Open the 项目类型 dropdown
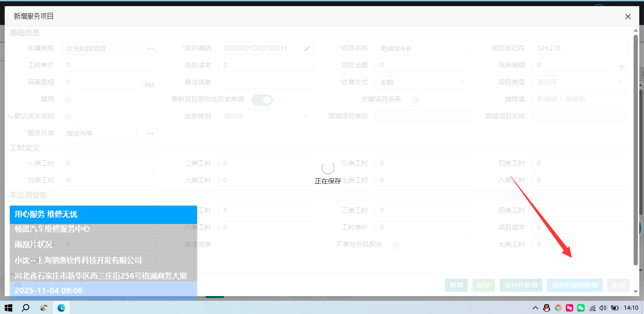Image resolution: width=644 pixels, height=314 pixels. 579,82
